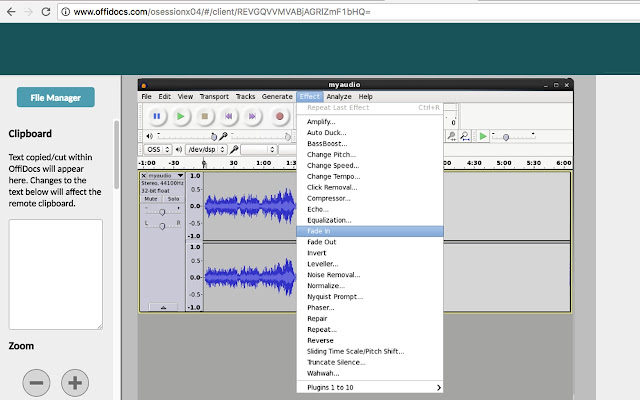Solo the myaudio track
640x400 pixels.
(x=172, y=199)
